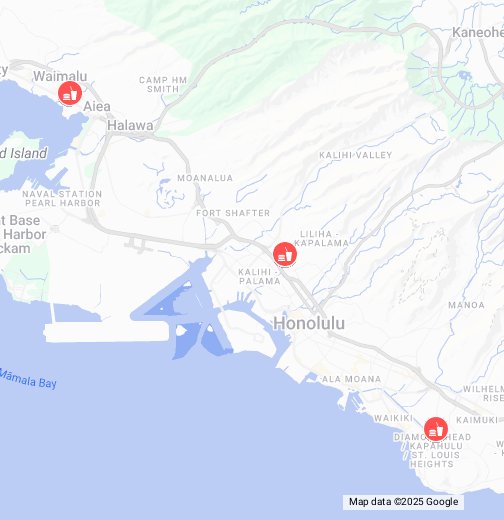The height and width of the screenshot is (520, 504).
Task: Click the Halawa place label
Action: point(130,126)
